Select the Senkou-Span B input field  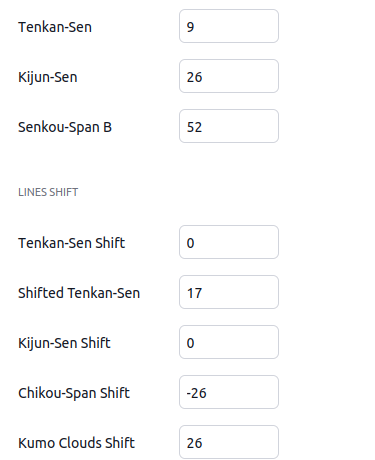[x=229, y=126]
